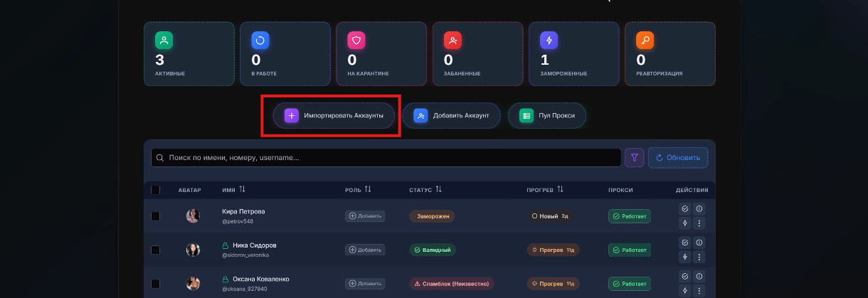
Task: Click the В работе stat card icon
Action: coord(260,41)
